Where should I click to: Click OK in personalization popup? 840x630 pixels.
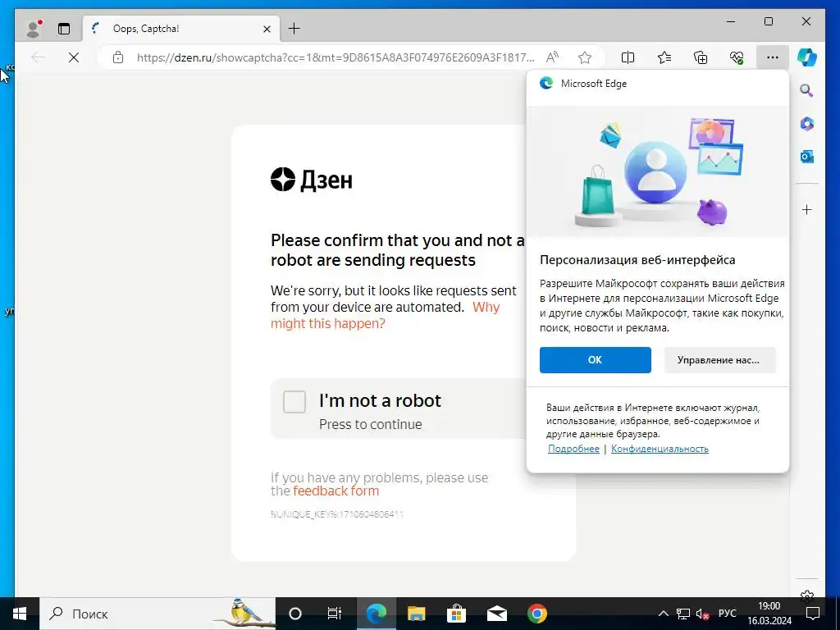596,360
